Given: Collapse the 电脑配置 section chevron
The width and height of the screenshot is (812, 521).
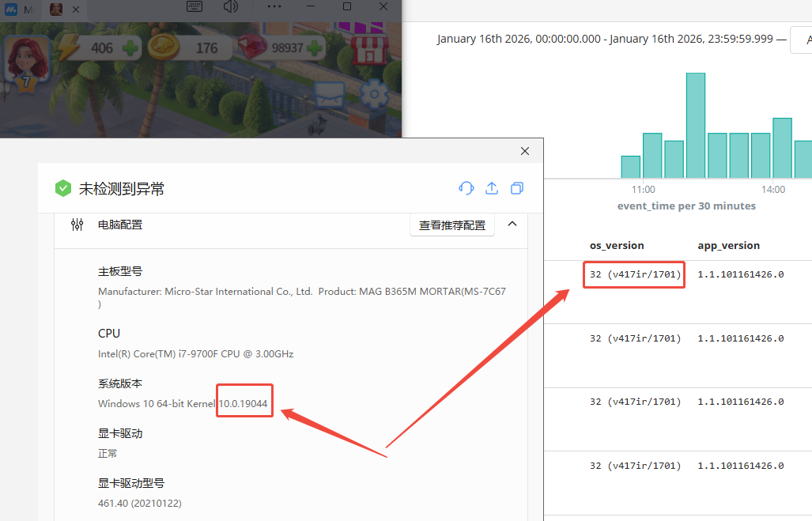Looking at the screenshot, I should [x=512, y=225].
